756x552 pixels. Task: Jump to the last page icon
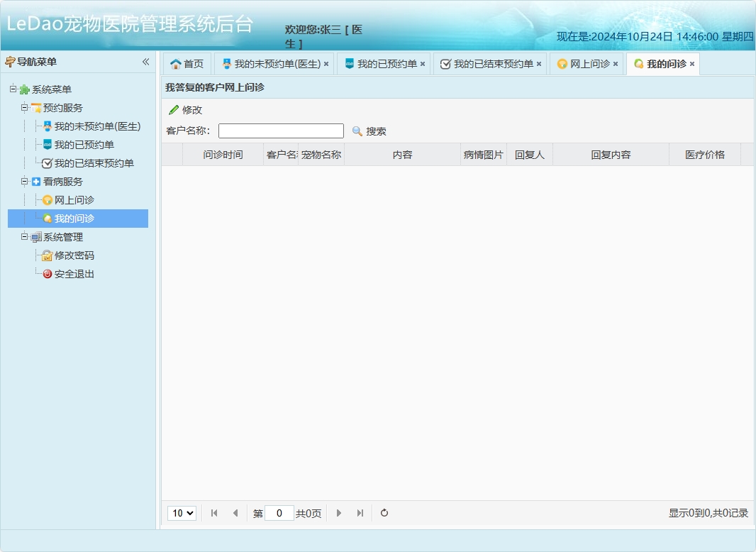(x=360, y=513)
